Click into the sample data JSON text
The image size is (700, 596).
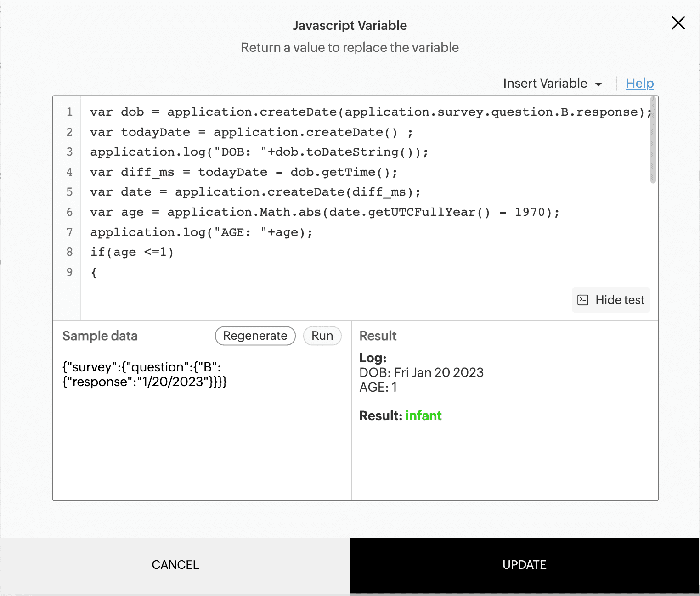(x=145, y=374)
